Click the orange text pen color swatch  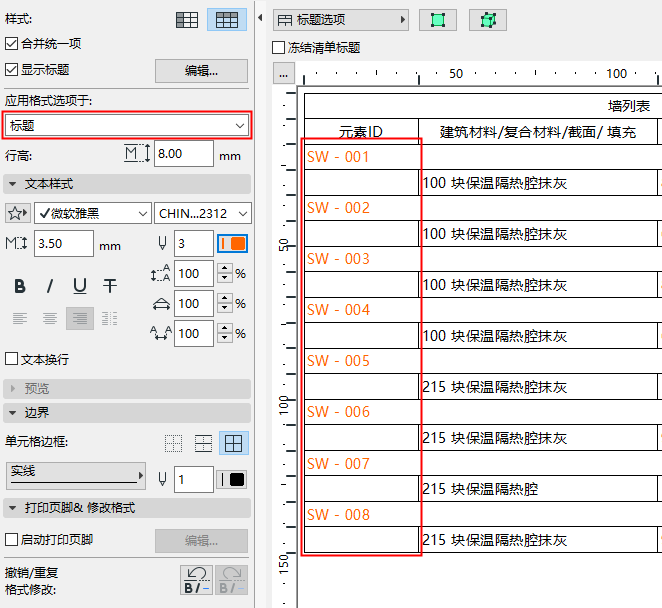point(233,244)
